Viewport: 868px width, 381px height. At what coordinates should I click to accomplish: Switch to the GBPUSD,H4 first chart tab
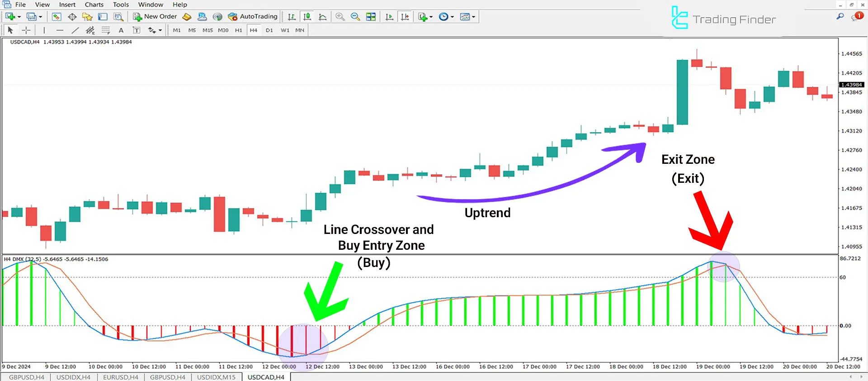[x=27, y=377]
